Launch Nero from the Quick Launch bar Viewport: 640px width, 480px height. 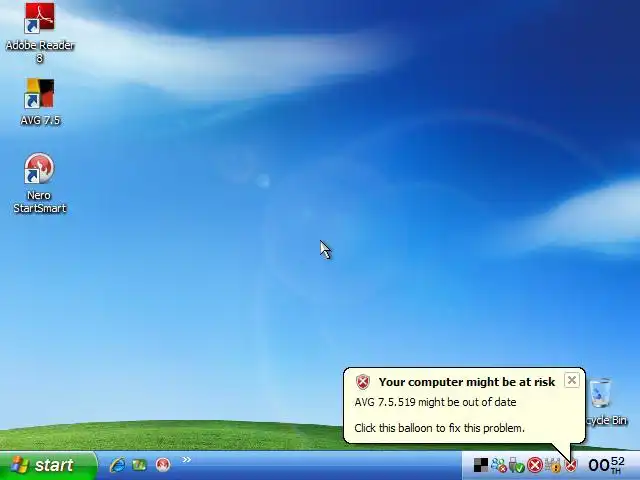pyautogui.click(x=163, y=465)
